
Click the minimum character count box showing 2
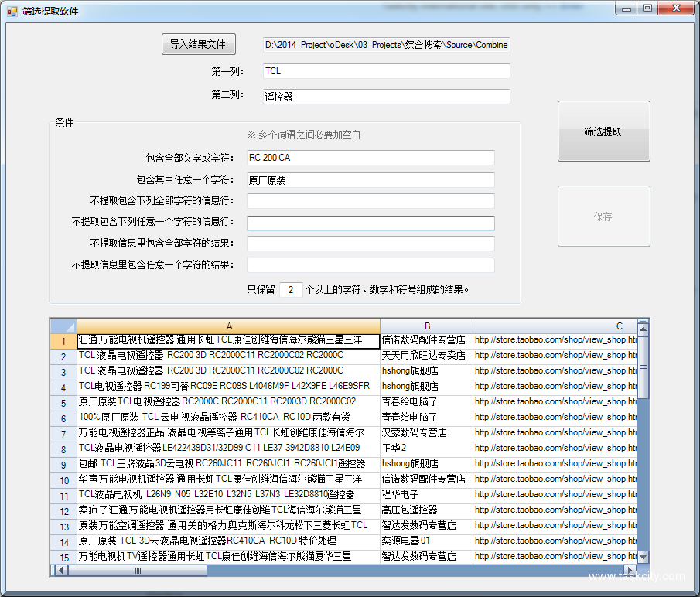point(290,290)
